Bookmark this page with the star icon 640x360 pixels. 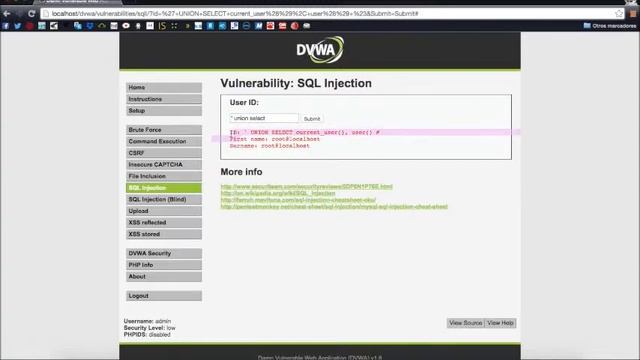pyautogui.click(x=619, y=13)
